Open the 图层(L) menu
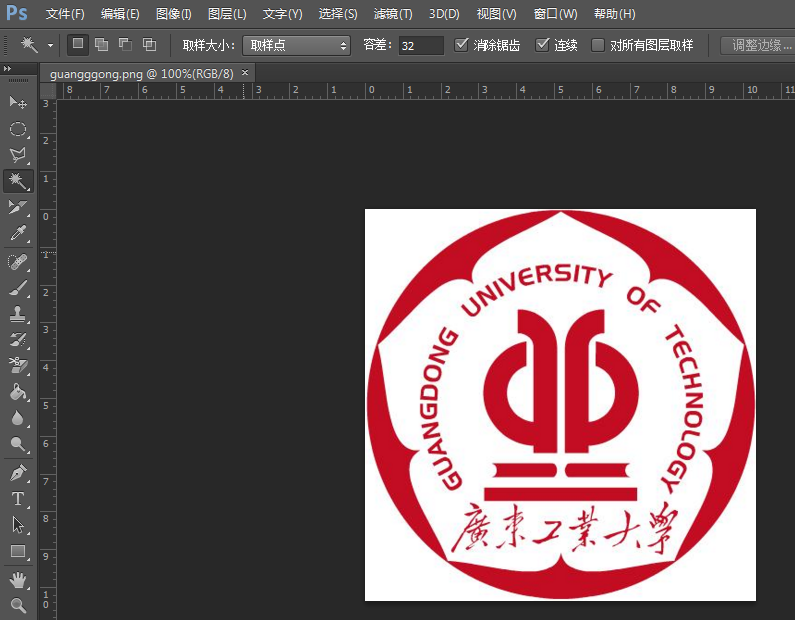 [x=227, y=14]
